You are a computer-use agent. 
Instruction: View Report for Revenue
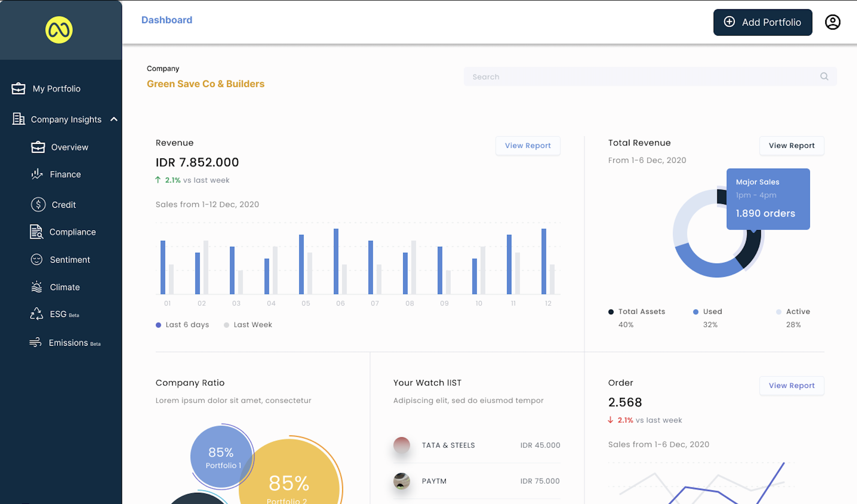click(528, 146)
